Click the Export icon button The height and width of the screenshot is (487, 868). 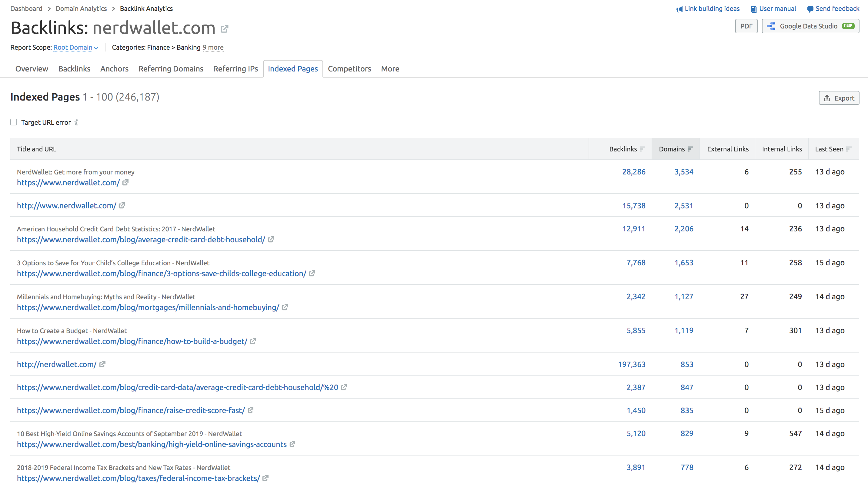coord(838,98)
